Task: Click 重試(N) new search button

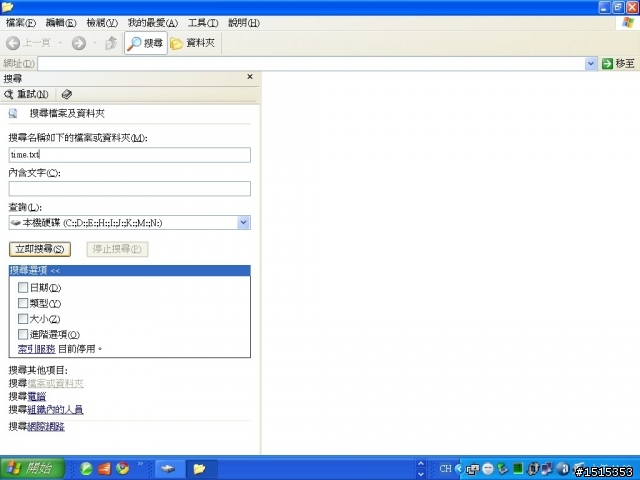Action: pyautogui.click(x=26, y=95)
